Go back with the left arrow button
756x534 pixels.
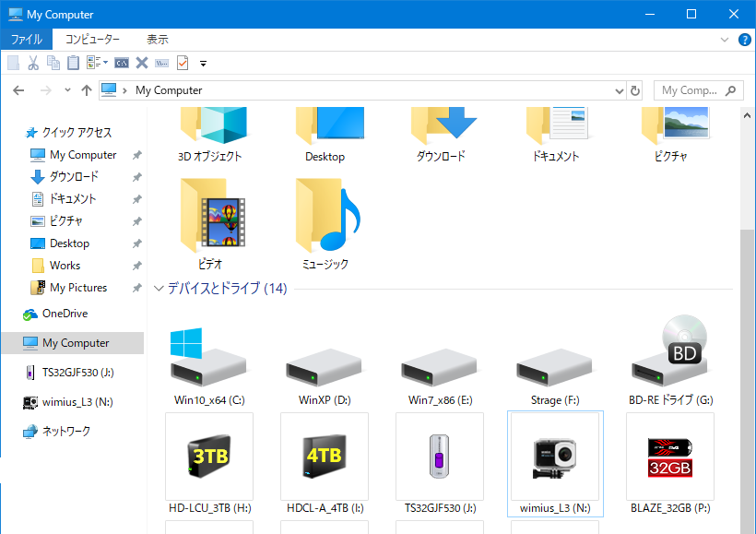[x=18, y=90]
